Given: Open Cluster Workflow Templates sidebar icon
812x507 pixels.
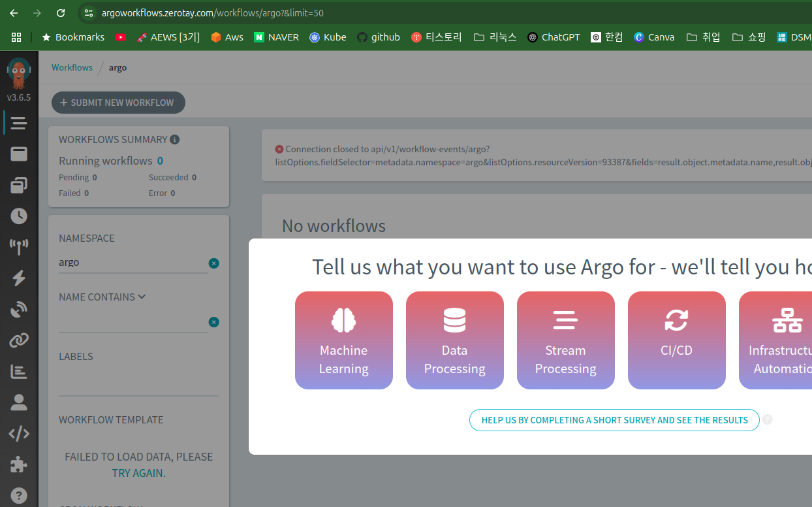Looking at the screenshot, I should click(x=19, y=185).
